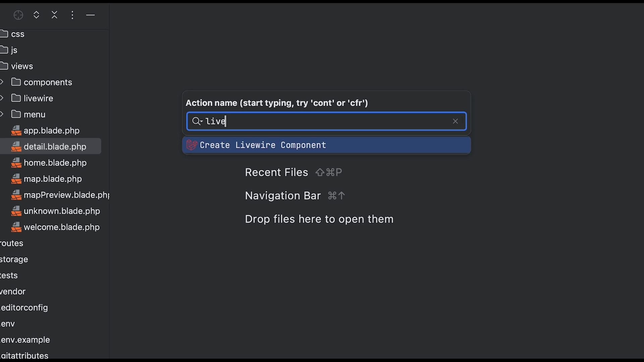Open welcome.blade.php from the tree

point(61,227)
